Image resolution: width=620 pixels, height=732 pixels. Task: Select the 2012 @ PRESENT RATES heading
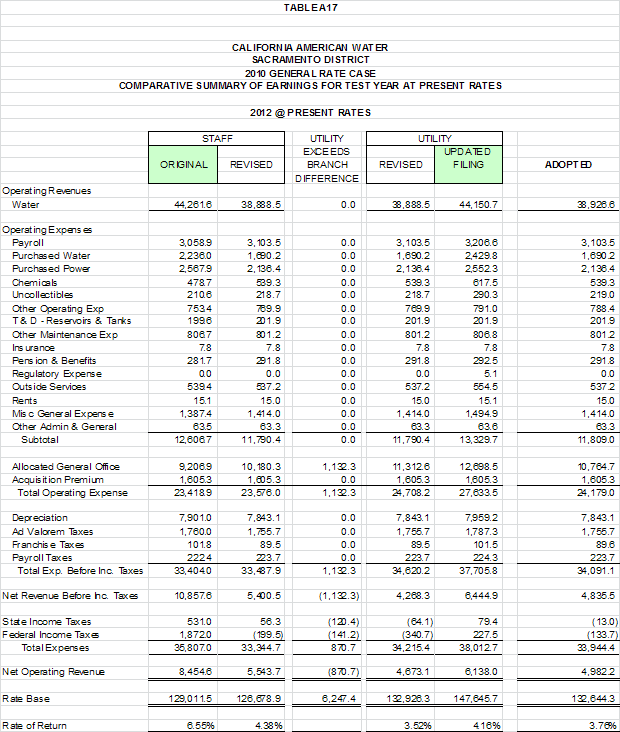[x=310, y=112]
